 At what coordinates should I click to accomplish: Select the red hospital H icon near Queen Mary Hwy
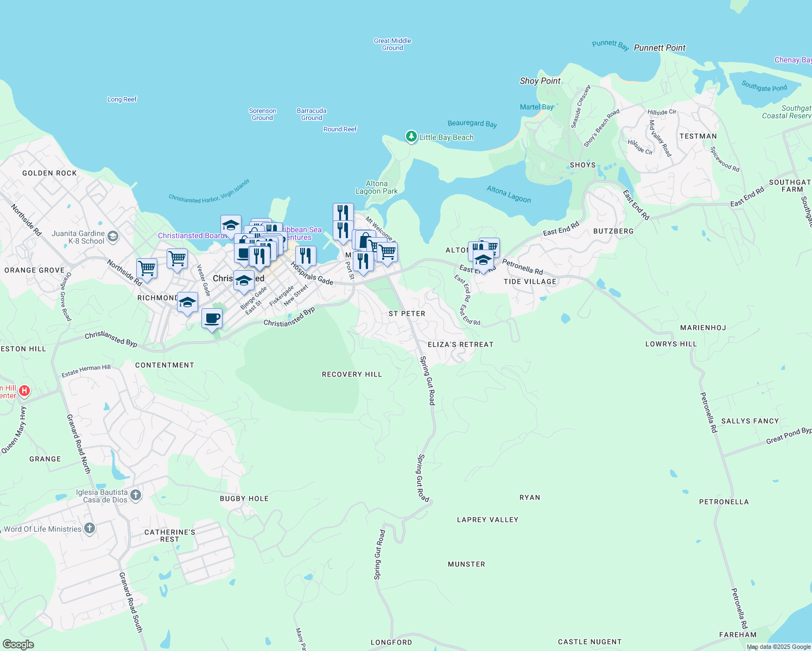click(x=24, y=391)
